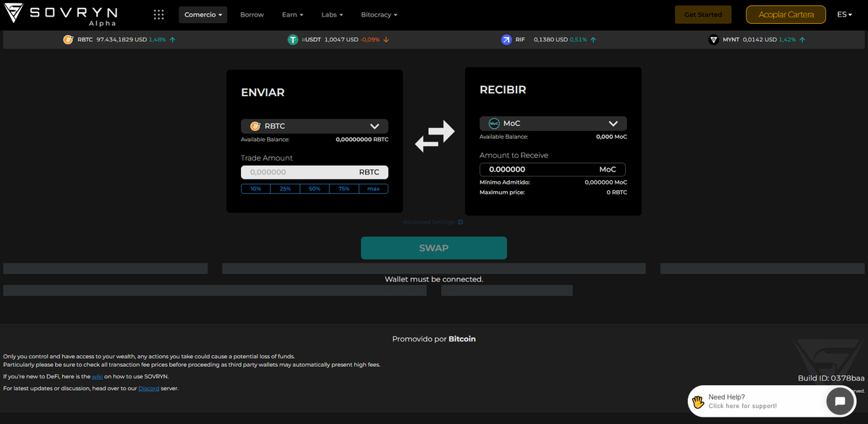Click the swap direction arrows icon

pos(434,136)
